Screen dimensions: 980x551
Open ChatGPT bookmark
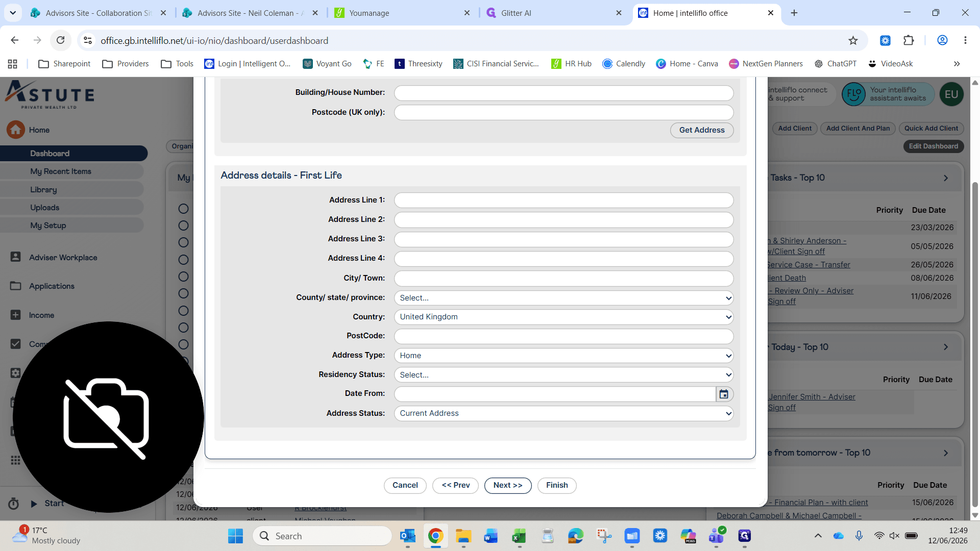(836, 64)
